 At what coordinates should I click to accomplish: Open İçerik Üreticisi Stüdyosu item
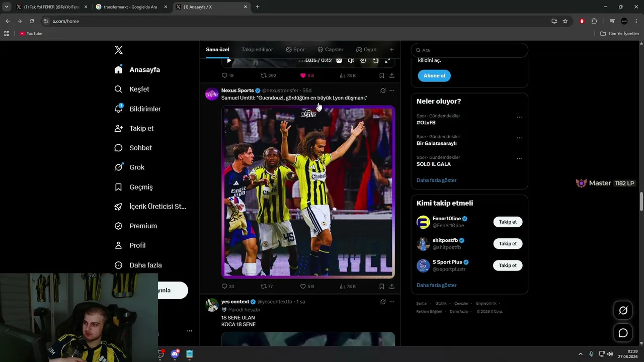[150, 207]
